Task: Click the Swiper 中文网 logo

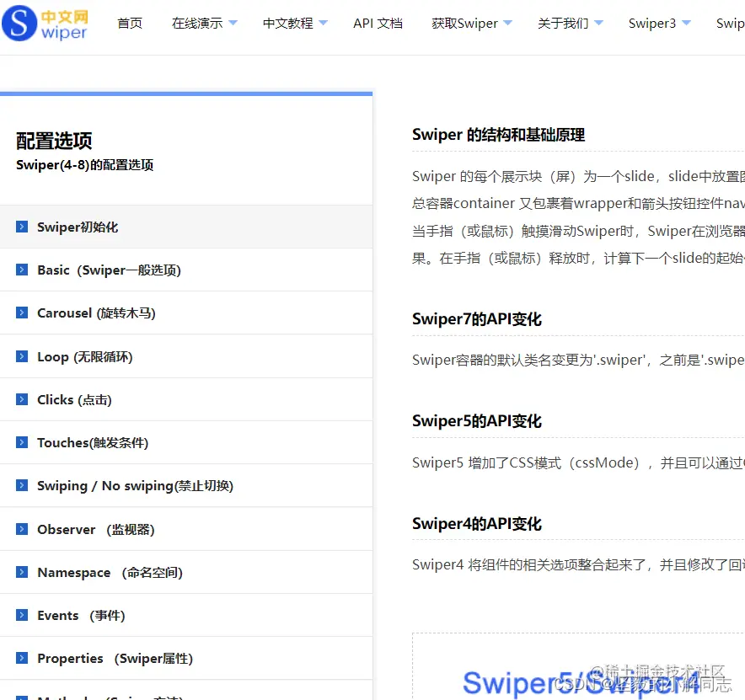Action: (x=46, y=24)
